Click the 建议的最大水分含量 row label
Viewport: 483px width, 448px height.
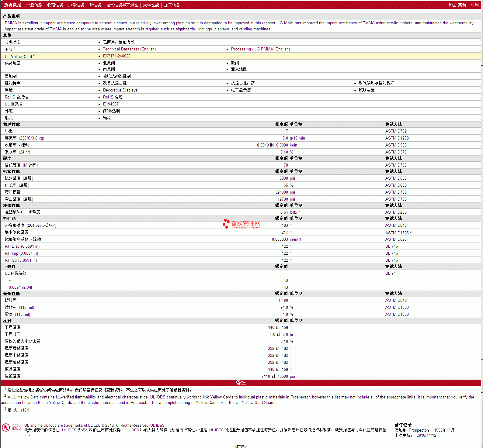click(x=23, y=341)
